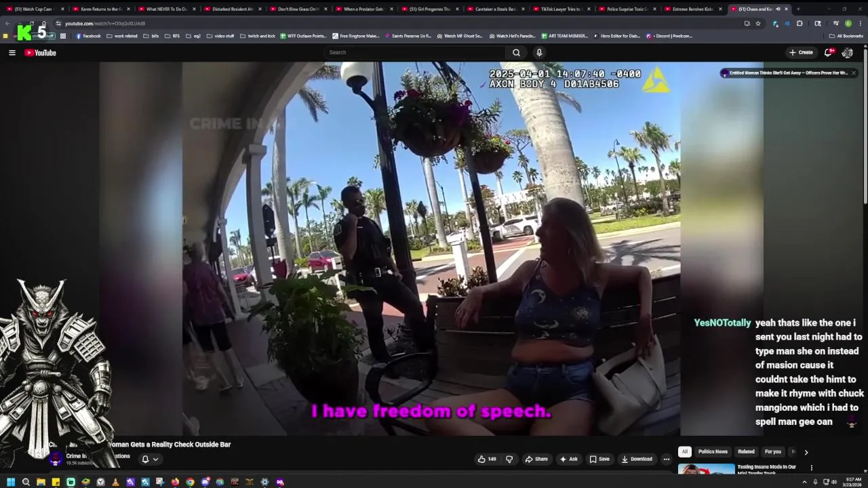
Task: Open the YouTube hamburger guide menu
Action: pos(12,52)
